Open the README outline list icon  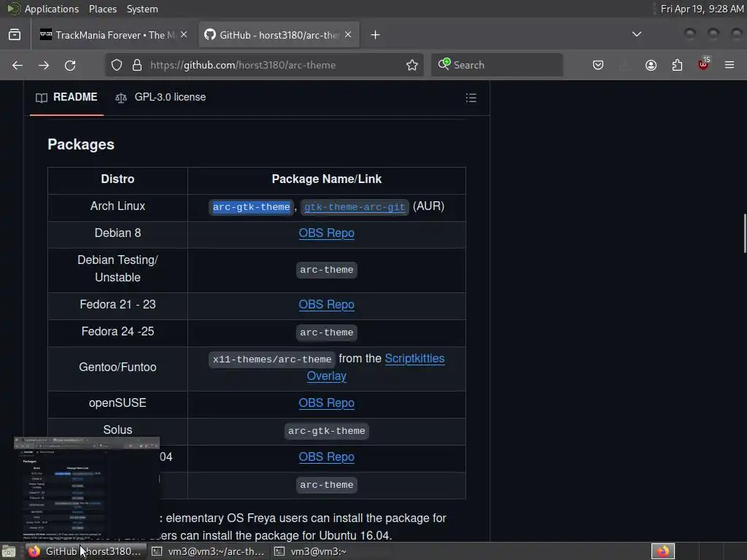(x=471, y=98)
